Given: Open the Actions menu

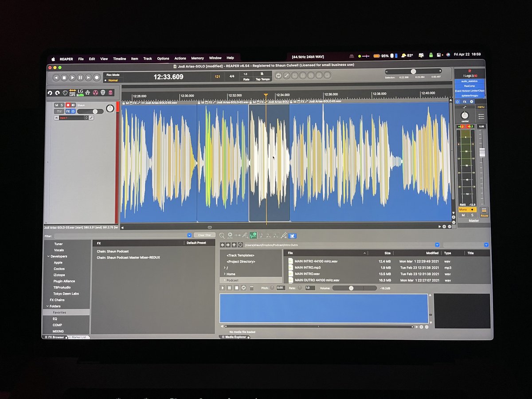Looking at the screenshot, I should coord(180,59).
